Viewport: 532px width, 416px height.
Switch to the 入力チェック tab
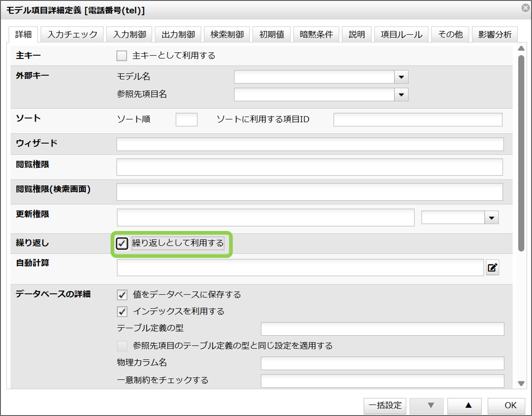pyautogui.click(x=72, y=35)
